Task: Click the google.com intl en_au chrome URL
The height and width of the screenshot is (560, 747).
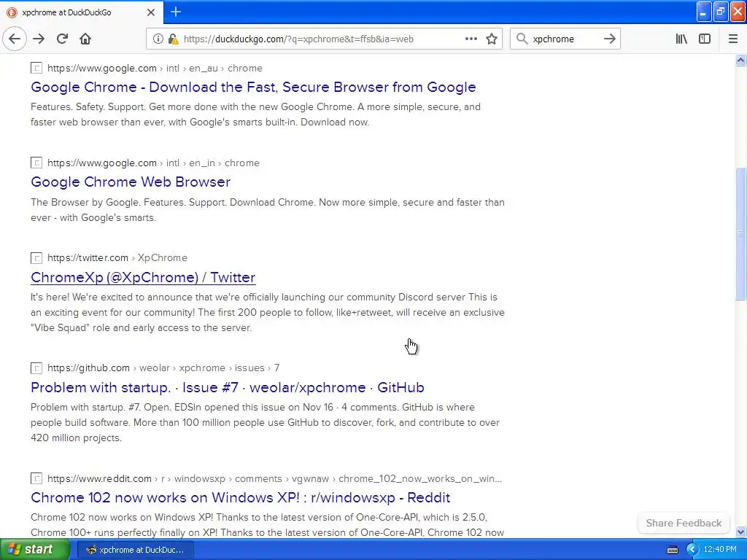Action: tap(155, 68)
